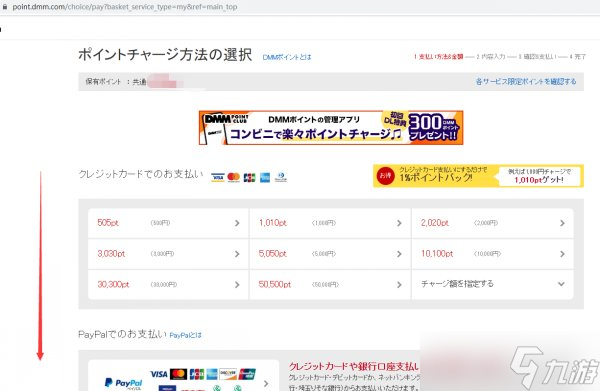This screenshot has width=600, height=391.
Task: Open the PayPalとは link
Action: coord(186,335)
